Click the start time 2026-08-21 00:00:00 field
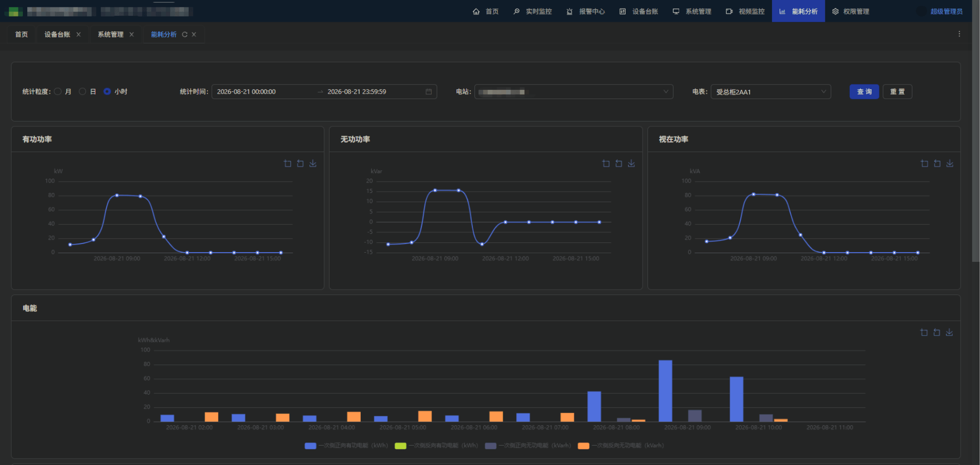This screenshot has height=465, width=980. pos(262,92)
